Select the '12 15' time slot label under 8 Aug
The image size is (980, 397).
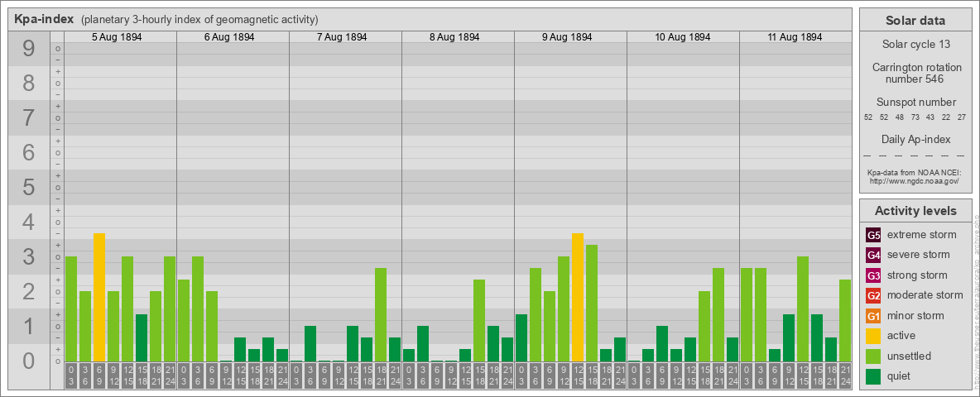pyautogui.click(x=465, y=375)
